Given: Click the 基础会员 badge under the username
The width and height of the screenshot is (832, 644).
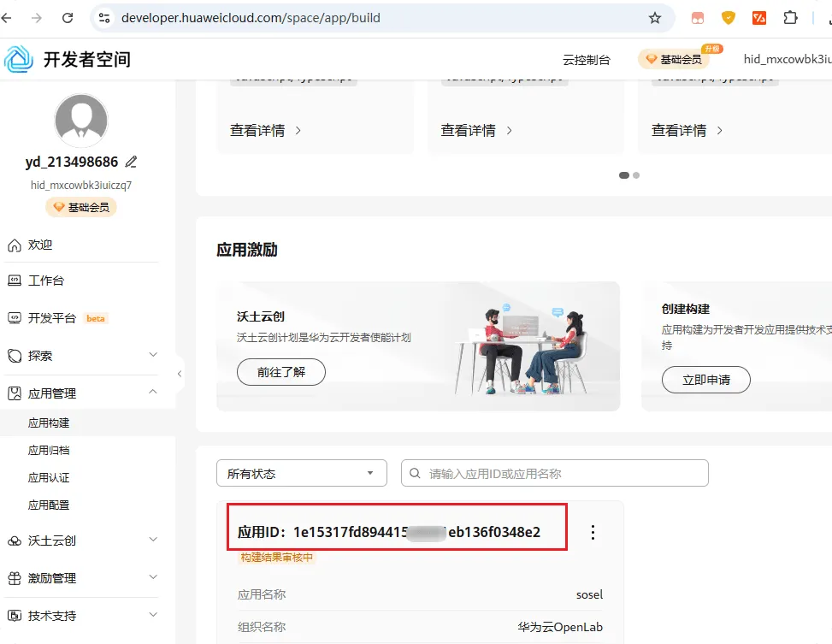Looking at the screenshot, I should point(81,207).
